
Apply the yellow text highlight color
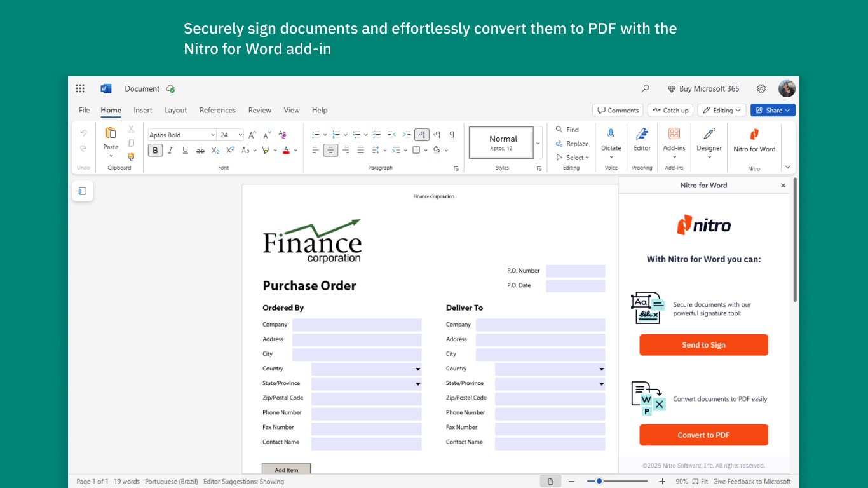(266, 150)
